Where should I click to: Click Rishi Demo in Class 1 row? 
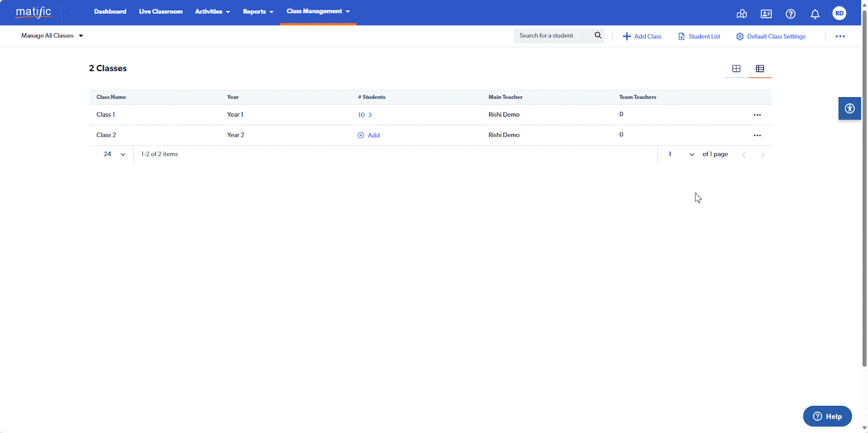(x=504, y=114)
